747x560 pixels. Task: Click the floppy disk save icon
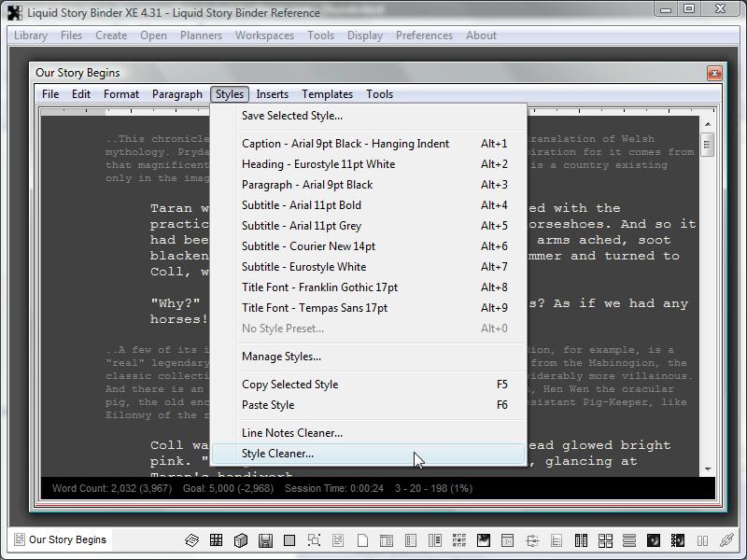(x=265, y=540)
